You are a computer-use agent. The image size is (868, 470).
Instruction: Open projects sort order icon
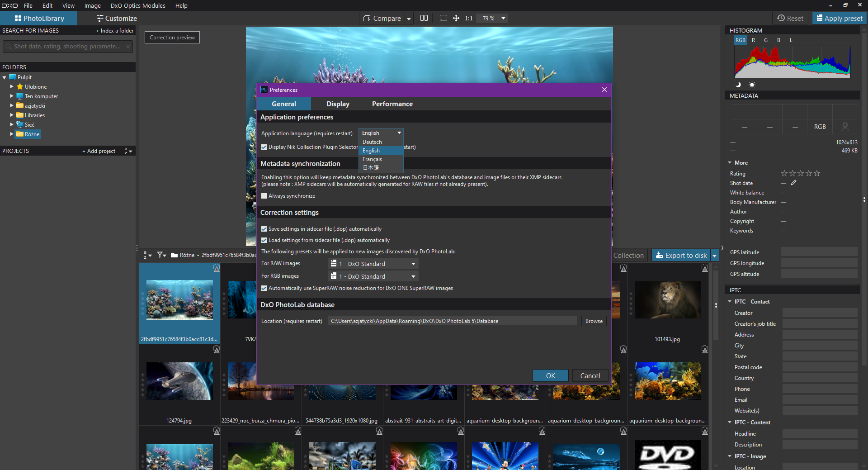pyautogui.click(x=128, y=151)
